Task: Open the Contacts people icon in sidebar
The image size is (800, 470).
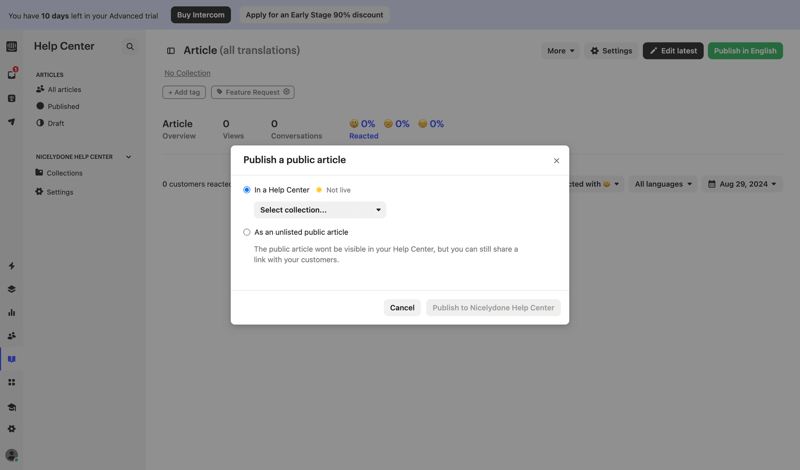Action: 12,336
